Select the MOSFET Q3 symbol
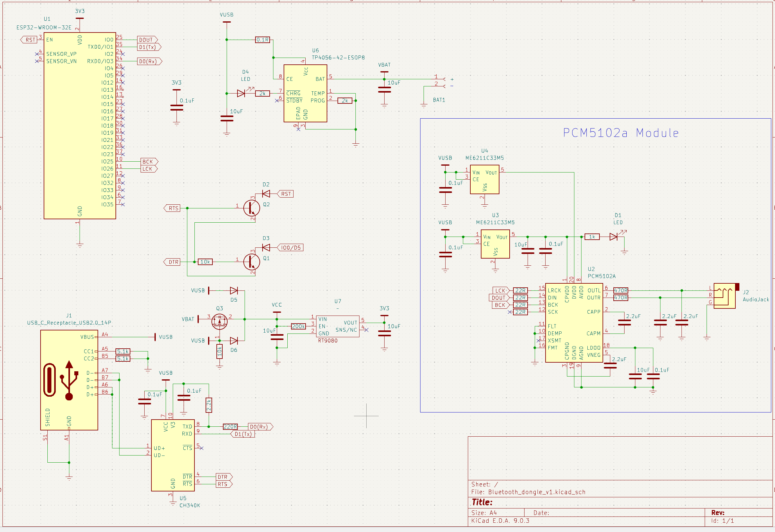The height and width of the screenshot is (532, 775). click(220, 323)
